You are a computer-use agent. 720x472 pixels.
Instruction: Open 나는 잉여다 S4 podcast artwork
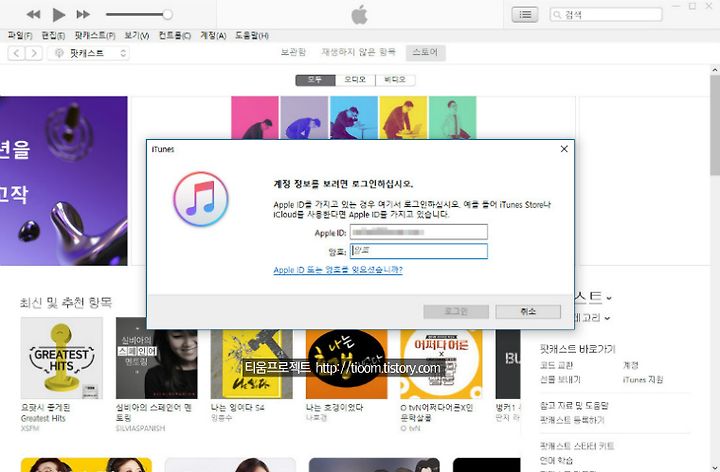252,364
